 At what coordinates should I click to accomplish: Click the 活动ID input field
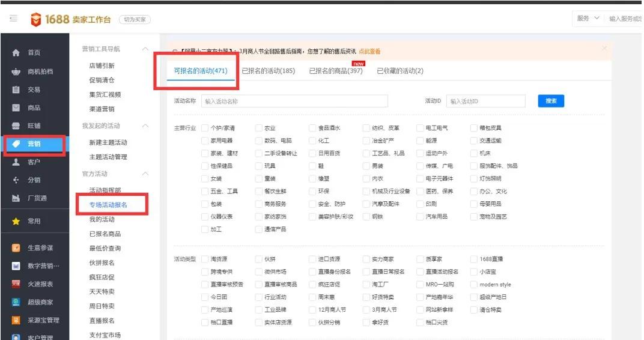486,101
